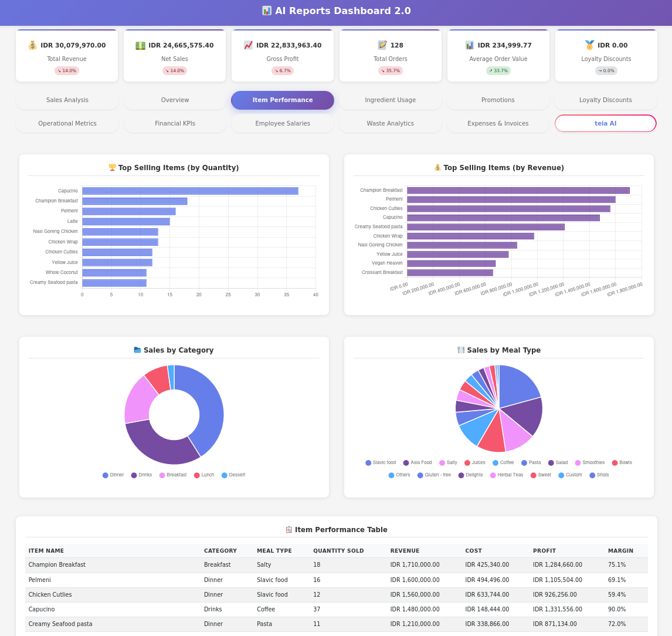Click the Croissant Breakfast bar in revenue chart
672x636 pixels.
click(x=450, y=273)
